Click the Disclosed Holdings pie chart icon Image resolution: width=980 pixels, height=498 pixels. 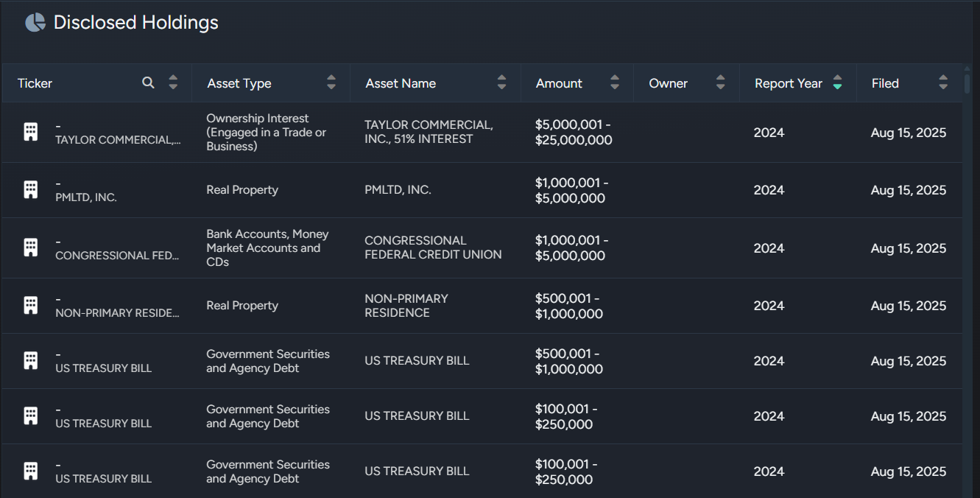35,23
